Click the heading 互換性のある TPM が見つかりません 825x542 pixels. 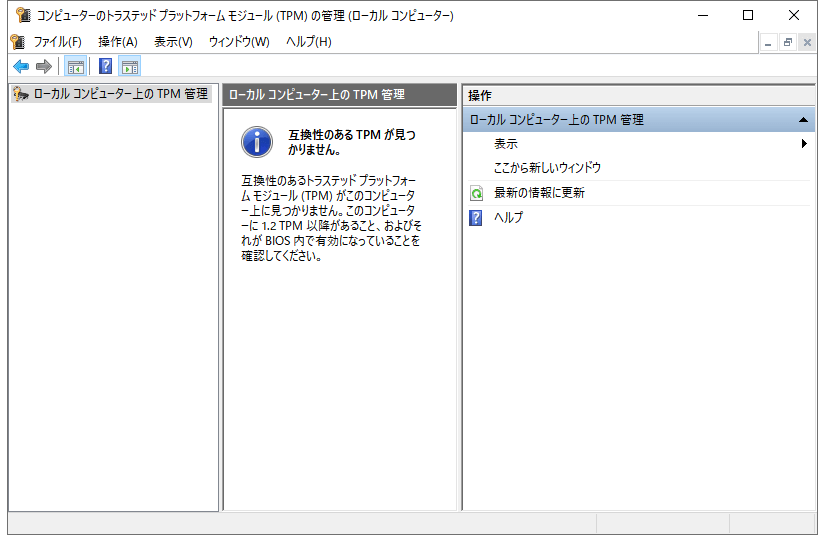click(x=351, y=142)
